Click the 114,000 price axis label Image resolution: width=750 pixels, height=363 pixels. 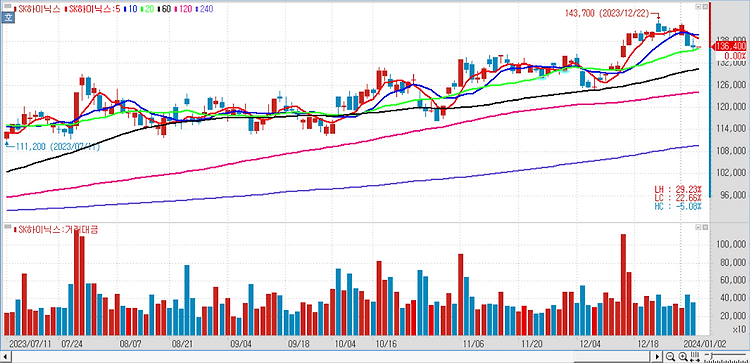pos(732,129)
